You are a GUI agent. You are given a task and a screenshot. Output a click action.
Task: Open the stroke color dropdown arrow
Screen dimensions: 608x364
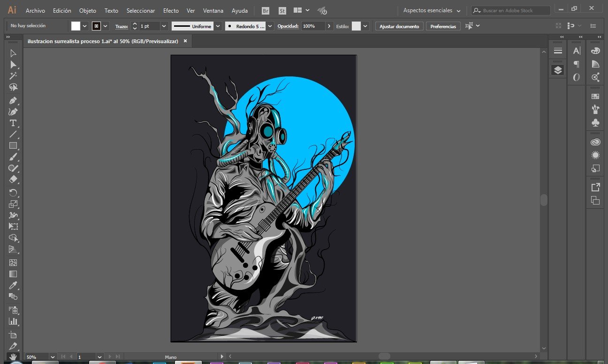(x=106, y=26)
